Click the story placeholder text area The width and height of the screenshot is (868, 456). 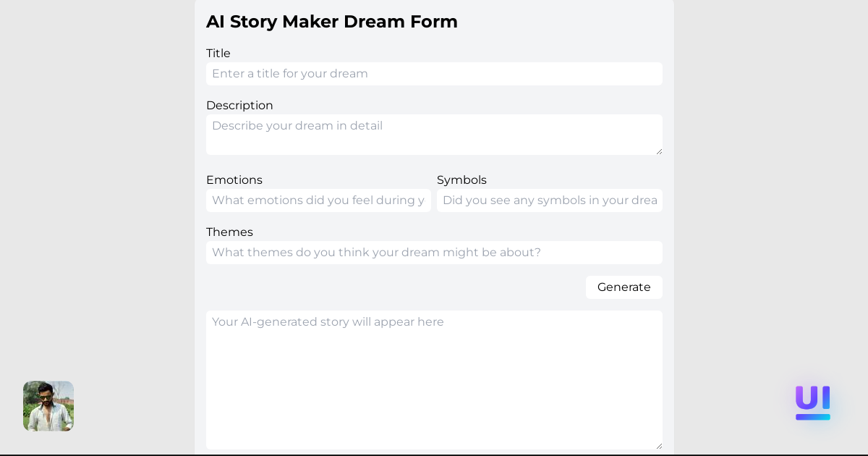point(328,322)
